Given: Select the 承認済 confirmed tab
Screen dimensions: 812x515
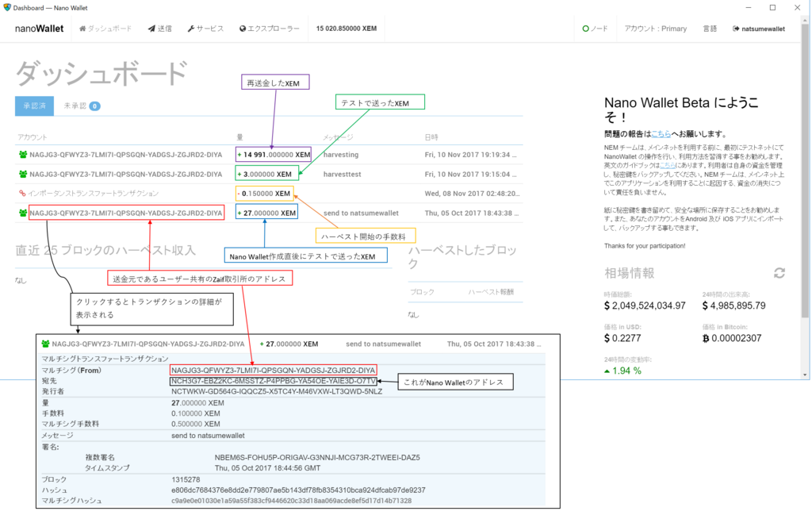Looking at the screenshot, I should (x=34, y=106).
